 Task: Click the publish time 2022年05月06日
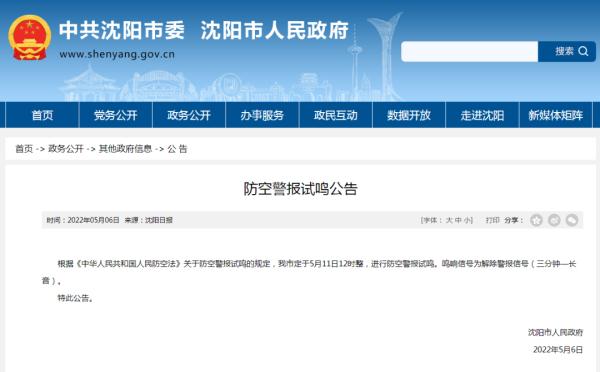click(x=93, y=220)
